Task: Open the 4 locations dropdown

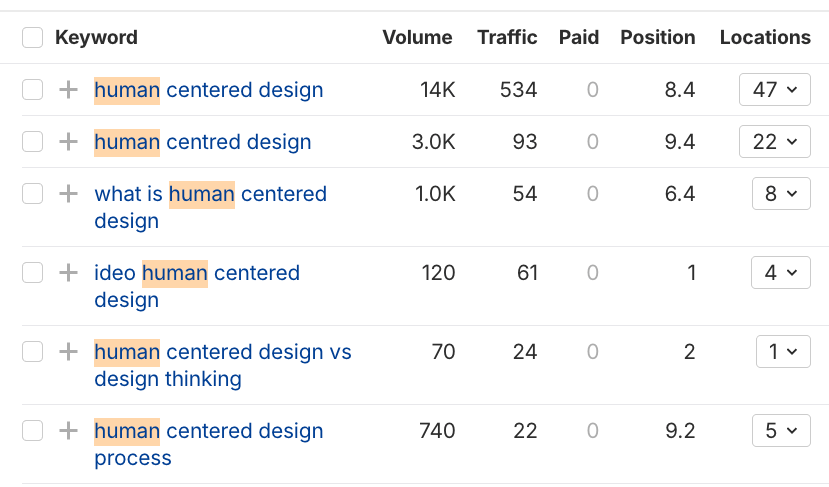Action: point(780,273)
